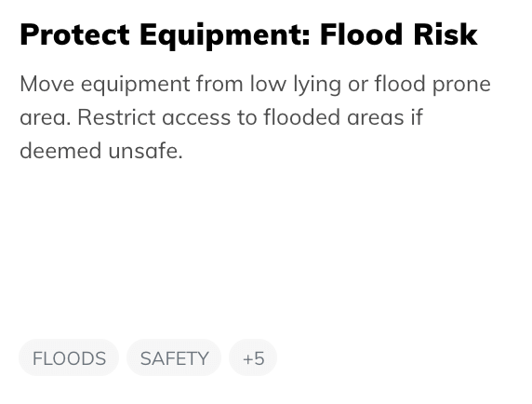Click 'Flood Risk' in the heading
Viewport: 532px width, 404px height.
[399, 34]
